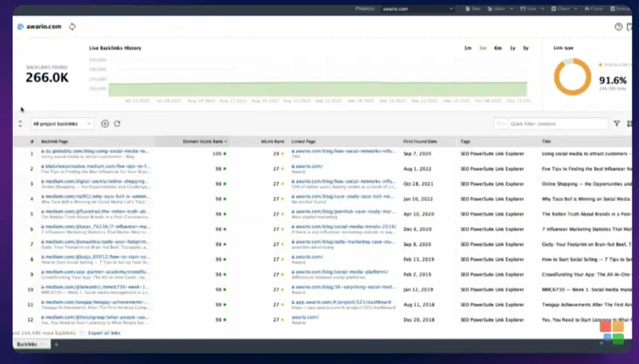Open the help question mark icon

618,27
